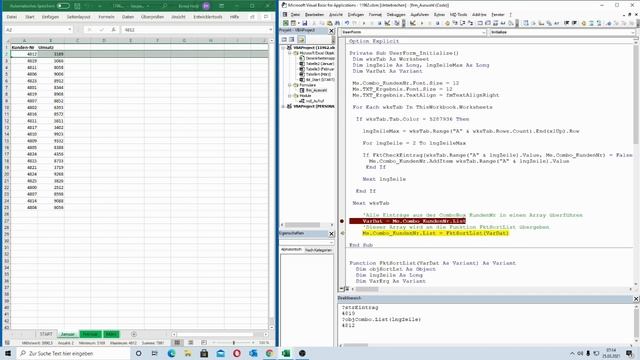The width and height of the screenshot is (640, 360).
Task: Open the Ansicht menu in VBA editor
Action: (x=336, y=15)
